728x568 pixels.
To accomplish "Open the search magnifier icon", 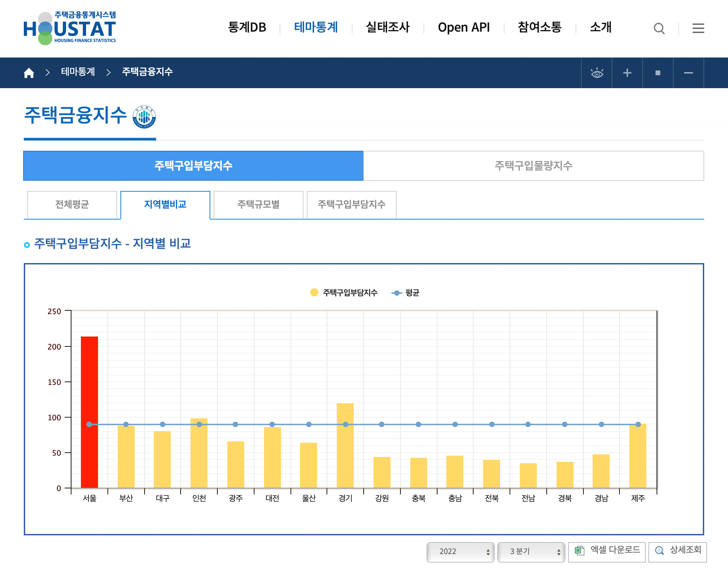I will point(659,28).
